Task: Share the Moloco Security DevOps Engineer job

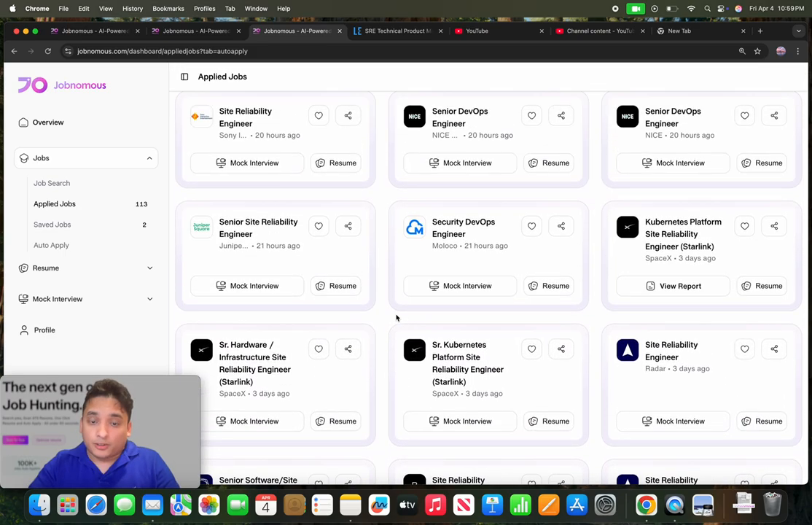Action: click(x=561, y=226)
